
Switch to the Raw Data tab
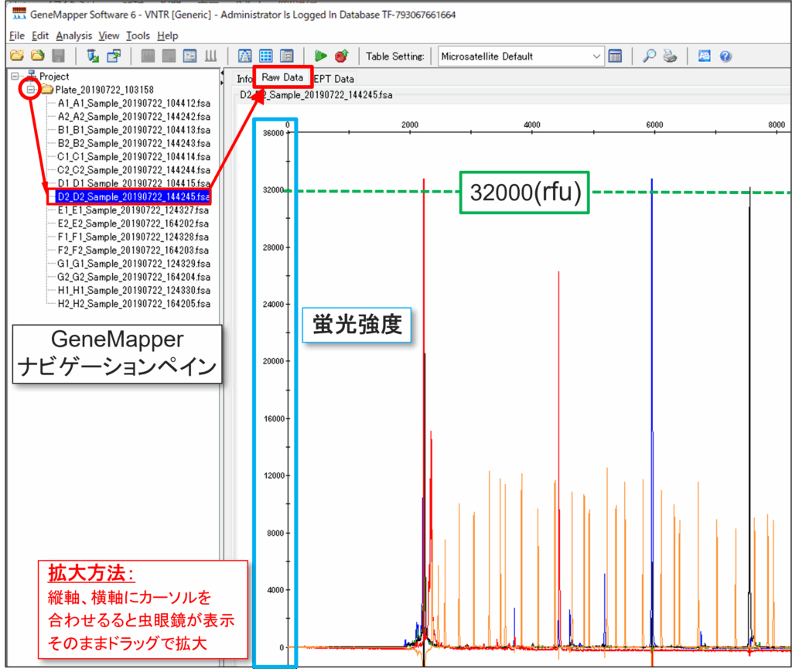(x=282, y=78)
